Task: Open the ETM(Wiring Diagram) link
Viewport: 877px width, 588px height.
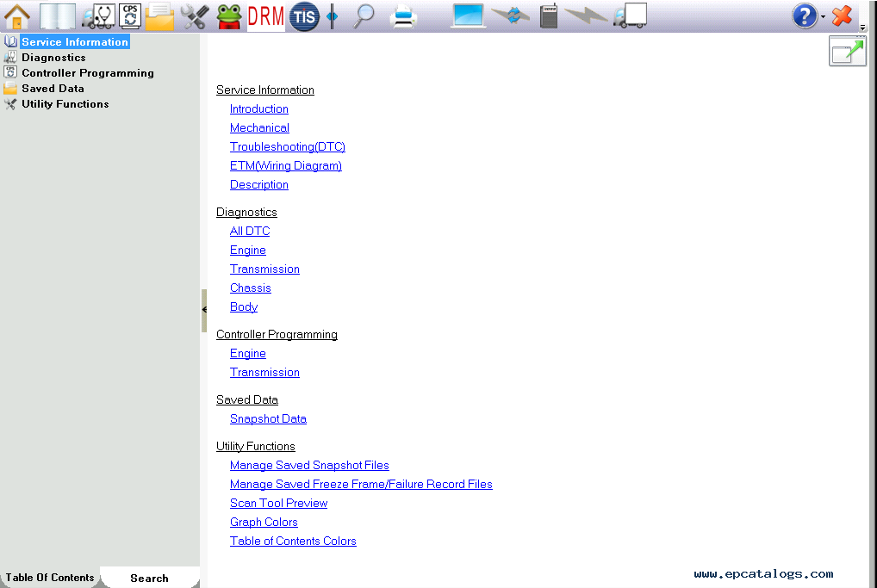Action: [286, 166]
